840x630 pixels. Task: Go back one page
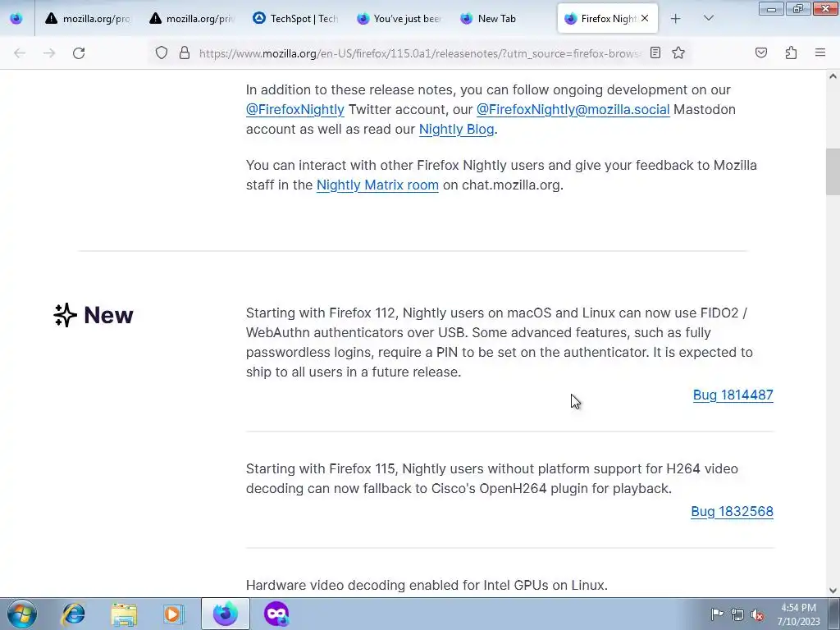20,52
